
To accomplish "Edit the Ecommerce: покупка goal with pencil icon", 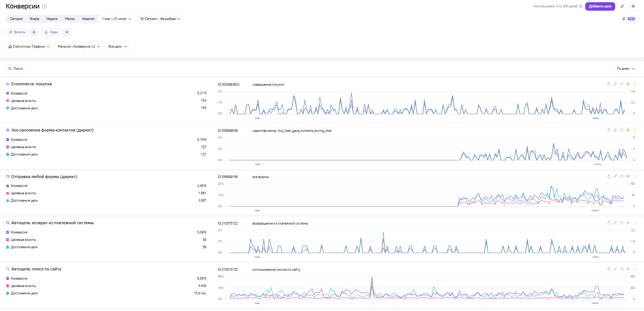I will (615, 84).
